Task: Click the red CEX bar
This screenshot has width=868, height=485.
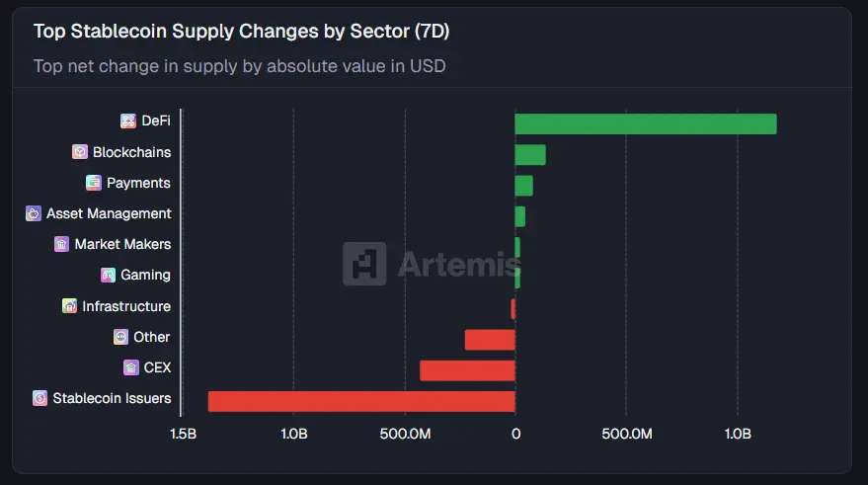Action: click(x=467, y=370)
